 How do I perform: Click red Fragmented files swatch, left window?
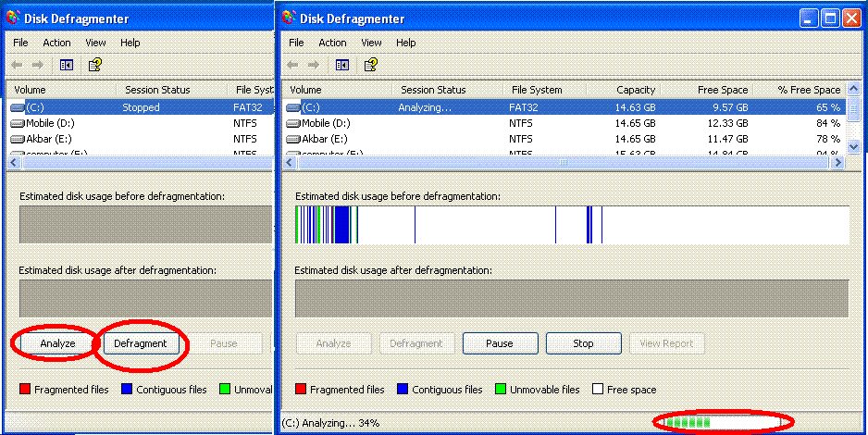click(25, 389)
